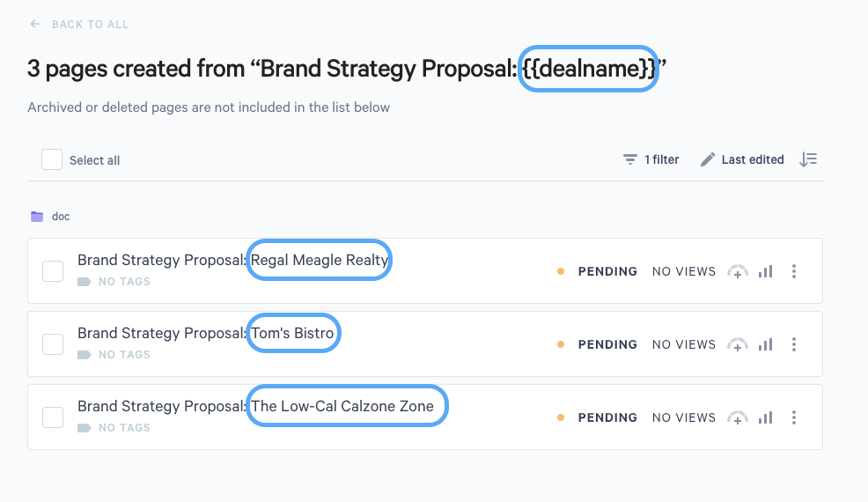868x502 pixels.
Task: Click tag icon under Tom's Bistro page
Action: 85,355
